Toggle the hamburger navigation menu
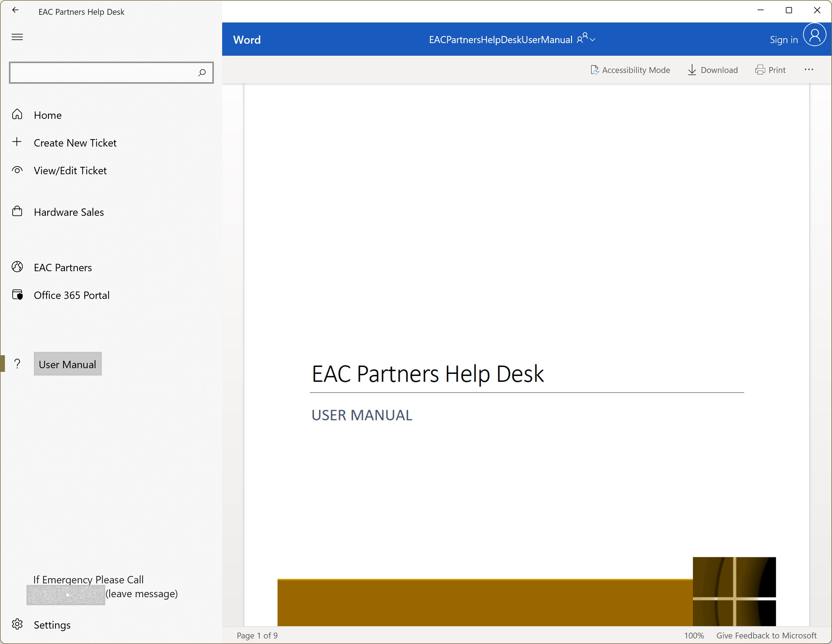Viewport: 832px width, 644px height. click(17, 37)
